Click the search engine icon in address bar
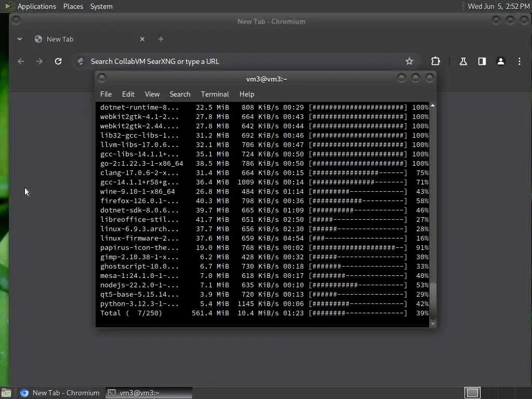This screenshot has height=399, width=532. [81, 61]
